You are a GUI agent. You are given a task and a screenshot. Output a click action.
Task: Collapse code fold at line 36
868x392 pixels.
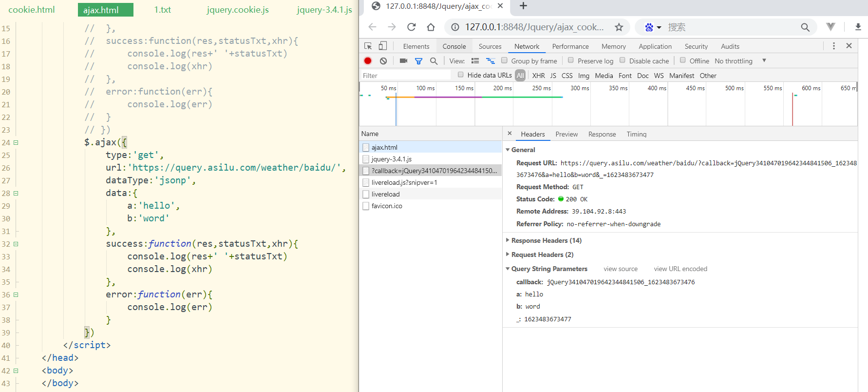coord(16,294)
